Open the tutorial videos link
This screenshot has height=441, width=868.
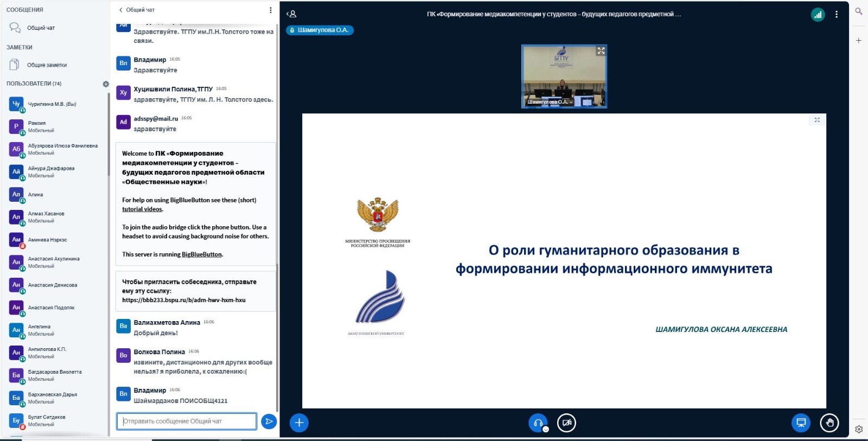tap(142, 209)
